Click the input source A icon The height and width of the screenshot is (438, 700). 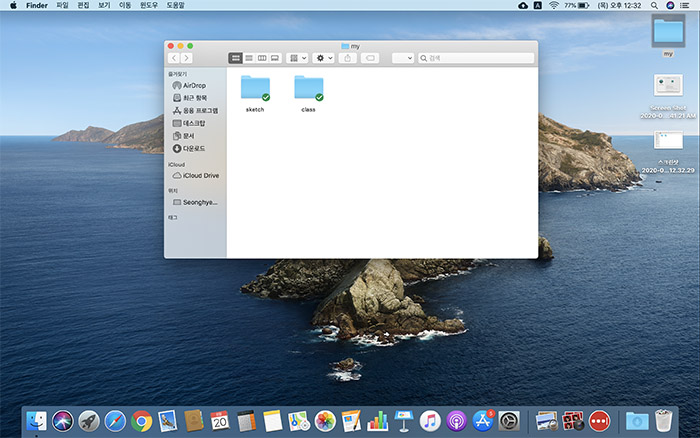(538, 5)
